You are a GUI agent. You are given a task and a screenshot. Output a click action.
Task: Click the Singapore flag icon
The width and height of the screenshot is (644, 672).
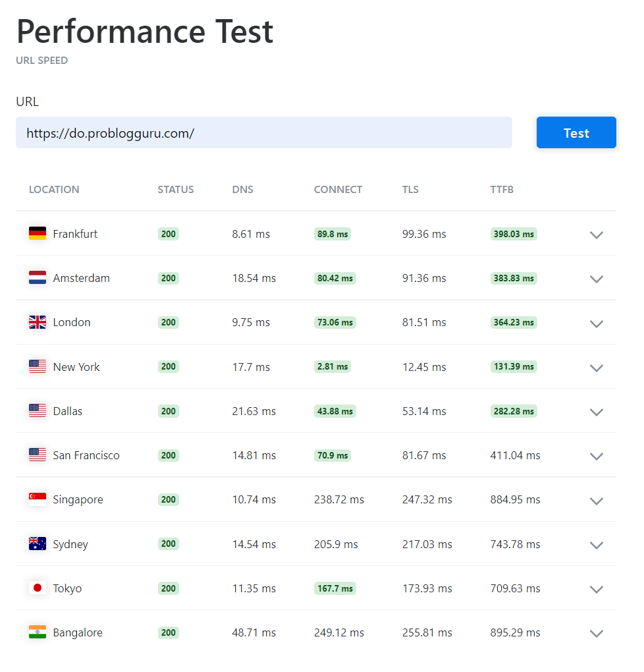coord(38,499)
